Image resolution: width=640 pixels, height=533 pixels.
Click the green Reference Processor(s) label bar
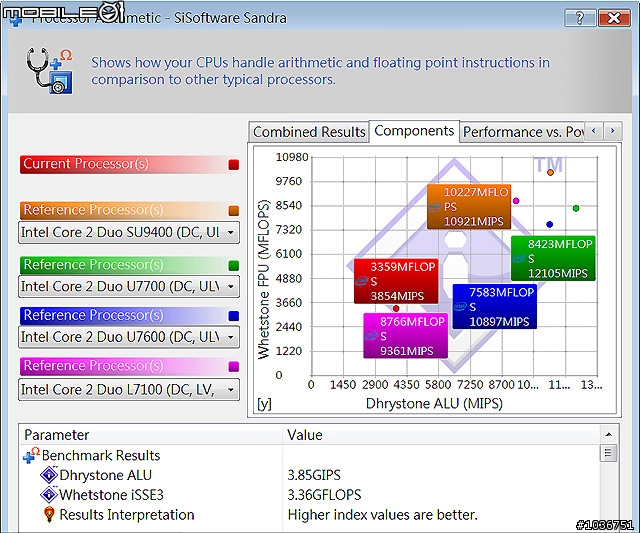point(129,265)
